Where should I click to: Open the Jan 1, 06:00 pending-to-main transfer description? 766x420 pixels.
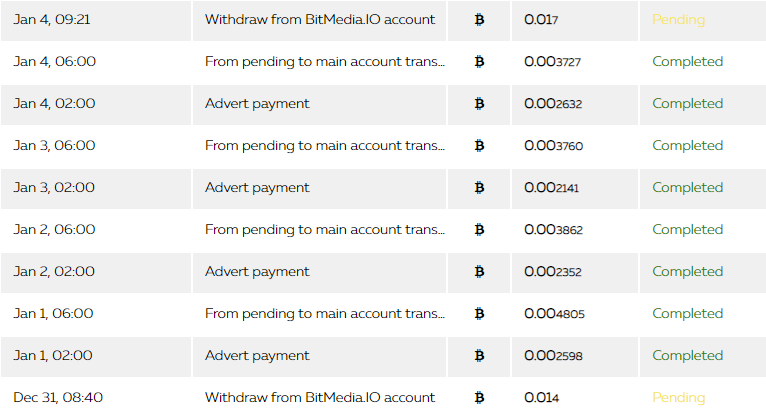coord(325,314)
